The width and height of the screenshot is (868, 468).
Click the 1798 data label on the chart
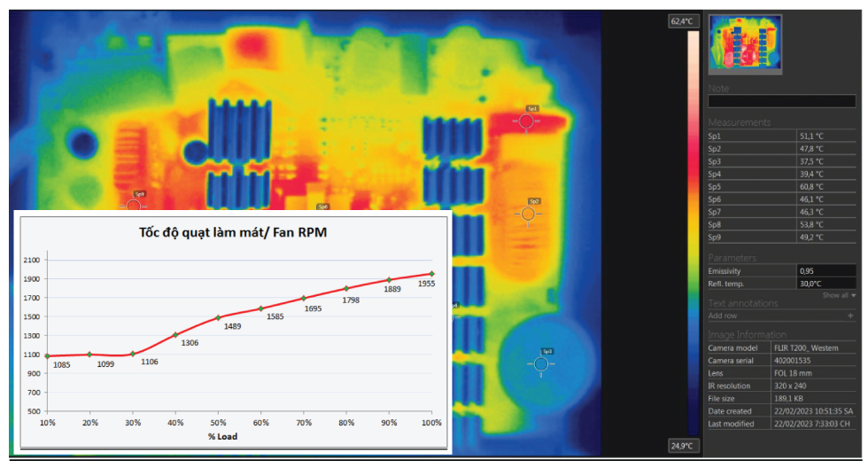[x=351, y=300]
